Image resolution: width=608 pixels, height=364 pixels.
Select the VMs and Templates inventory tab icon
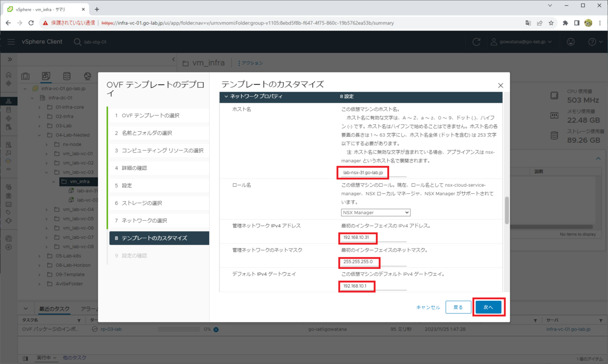pos(46,76)
